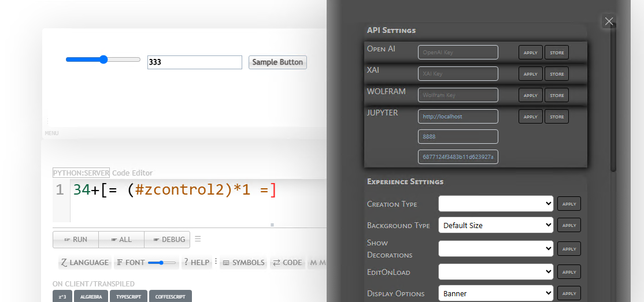The height and width of the screenshot is (302, 644).
Task: Open the HELP question-mark item
Action: 196,263
